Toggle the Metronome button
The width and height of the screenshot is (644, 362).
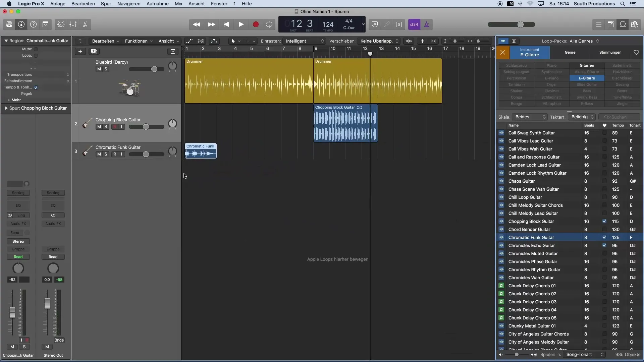click(426, 24)
